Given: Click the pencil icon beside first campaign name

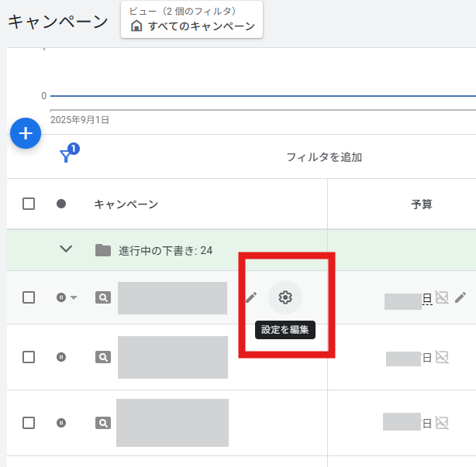Looking at the screenshot, I should coord(251,297).
